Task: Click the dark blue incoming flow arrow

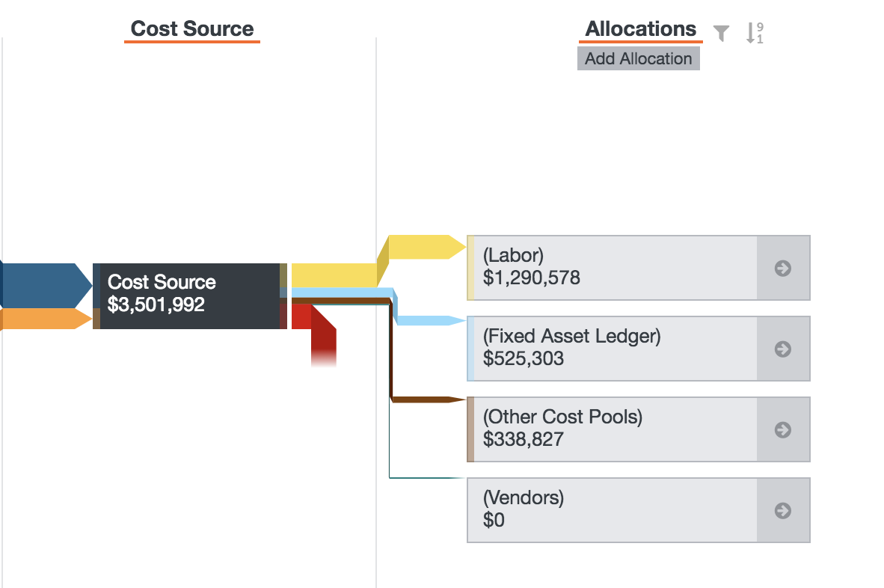Action: [45, 285]
